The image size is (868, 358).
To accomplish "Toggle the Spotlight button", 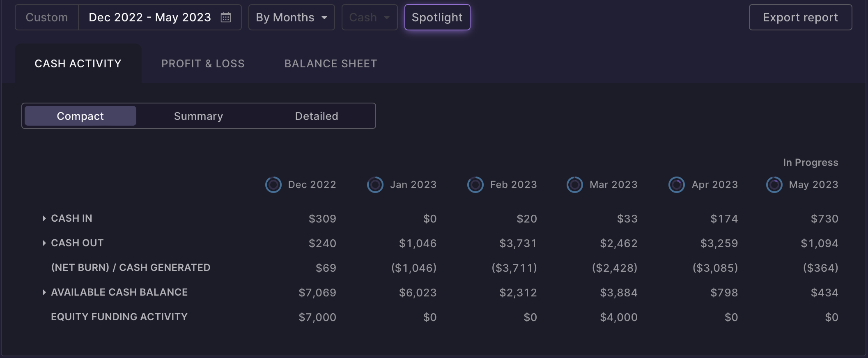I will pyautogui.click(x=437, y=17).
